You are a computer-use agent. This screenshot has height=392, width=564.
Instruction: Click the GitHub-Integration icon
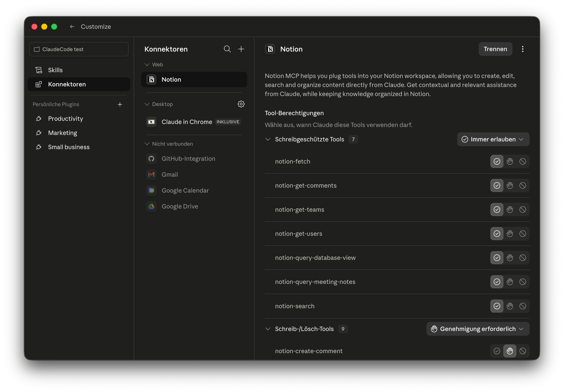tap(151, 158)
